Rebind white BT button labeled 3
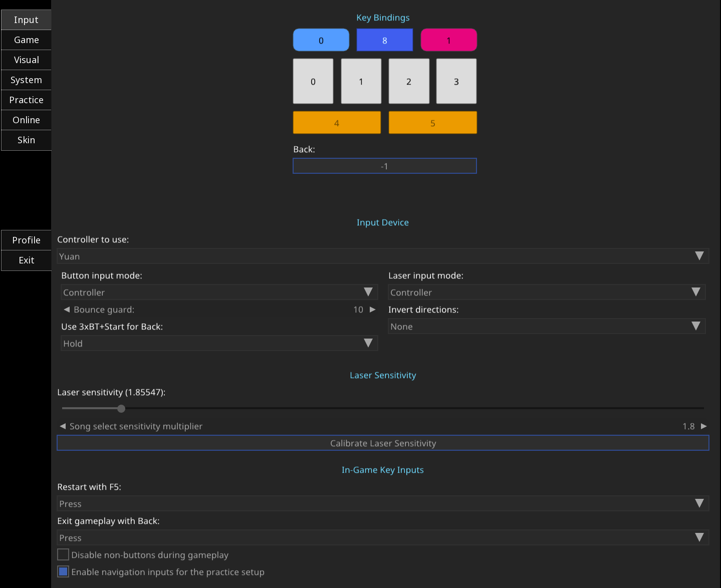Viewport: 721px width, 588px height. (x=456, y=81)
